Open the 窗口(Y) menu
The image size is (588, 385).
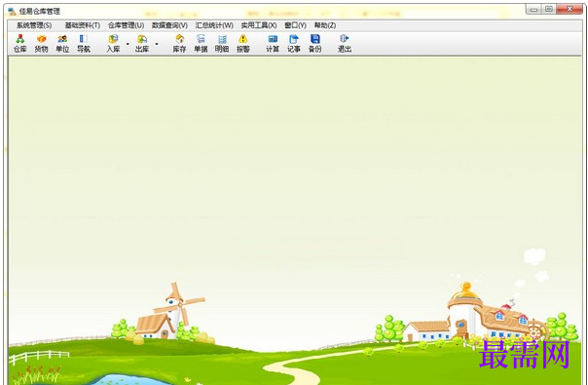tap(295, 25)
